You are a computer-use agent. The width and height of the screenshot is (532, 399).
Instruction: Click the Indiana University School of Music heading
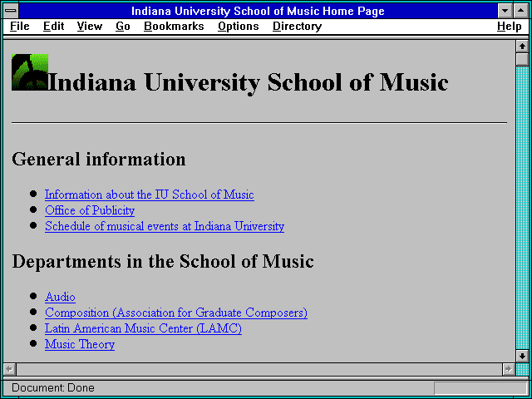click(x=249, y=82)
